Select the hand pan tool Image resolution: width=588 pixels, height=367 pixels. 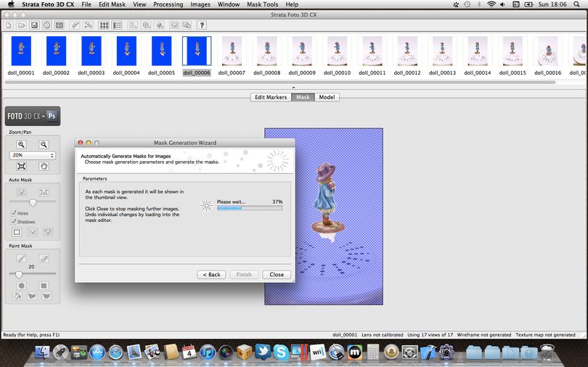(x=44, y=166)
